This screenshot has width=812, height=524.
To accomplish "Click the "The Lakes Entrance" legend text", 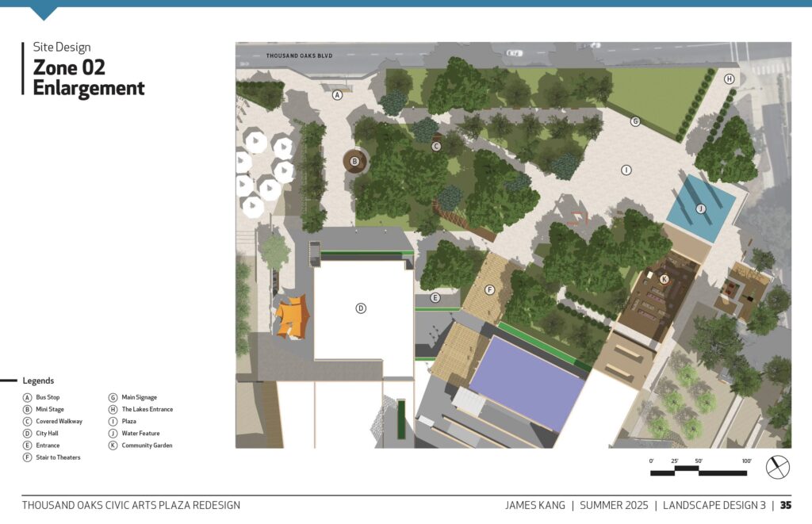I will click(147, 409).
